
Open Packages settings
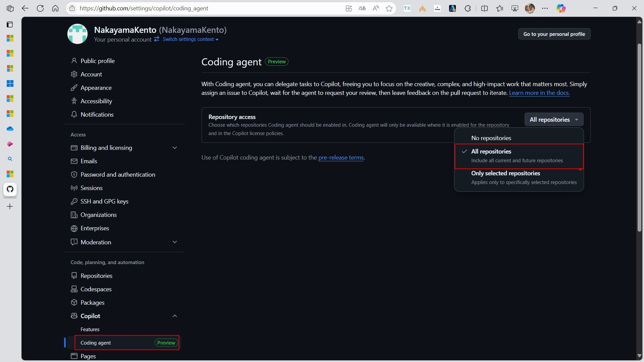[93, 302]
